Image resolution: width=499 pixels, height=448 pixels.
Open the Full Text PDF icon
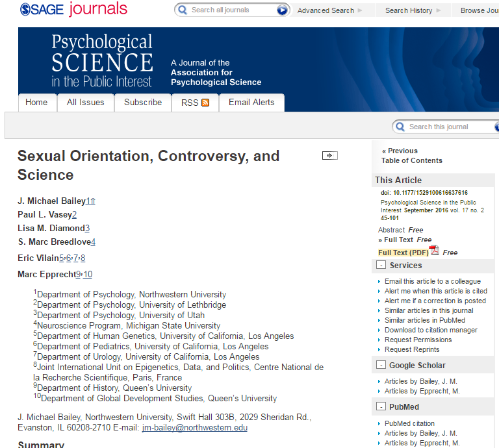pyautogui.click(x=434, y=251)
